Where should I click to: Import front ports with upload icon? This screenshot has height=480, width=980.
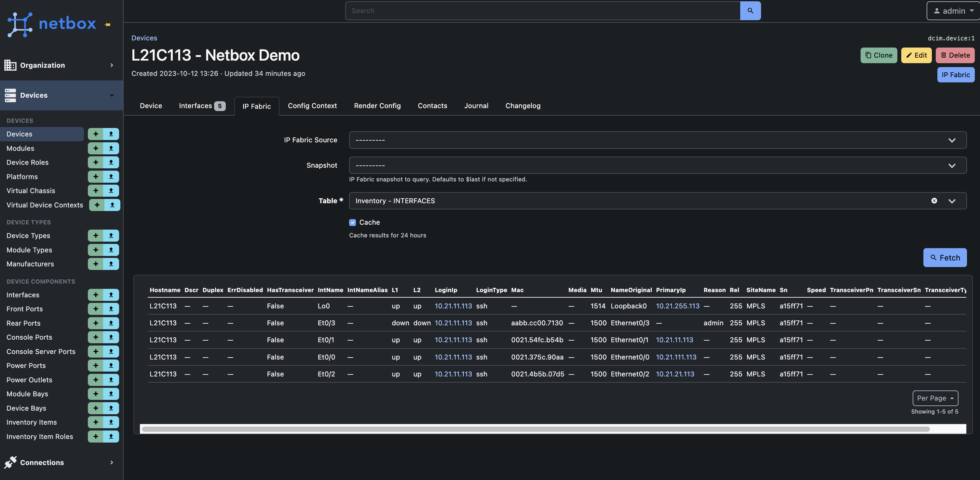point(111,309)
